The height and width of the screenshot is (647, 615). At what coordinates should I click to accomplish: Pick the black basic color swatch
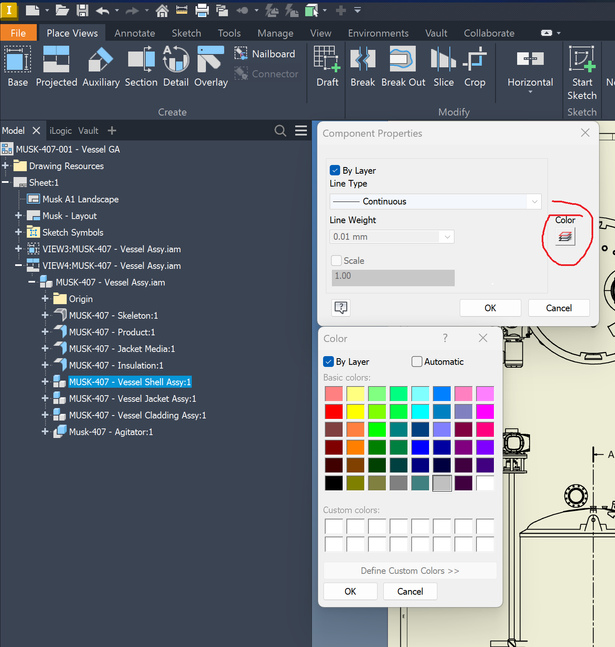[x=334, y=483]
